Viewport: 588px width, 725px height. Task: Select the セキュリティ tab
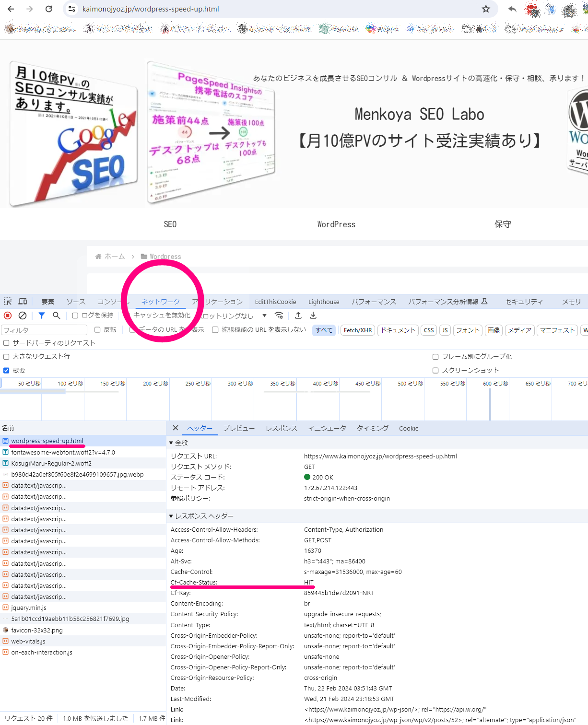pyautogui.click(x=524, y=302)
